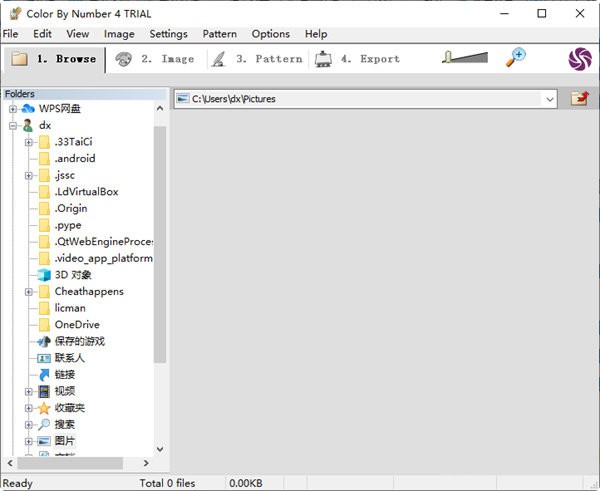Image resolution: width=600 pixels, height=491 pixels.
Task: Switch to the 2. Image tab
Action: [x=155, y=59]
